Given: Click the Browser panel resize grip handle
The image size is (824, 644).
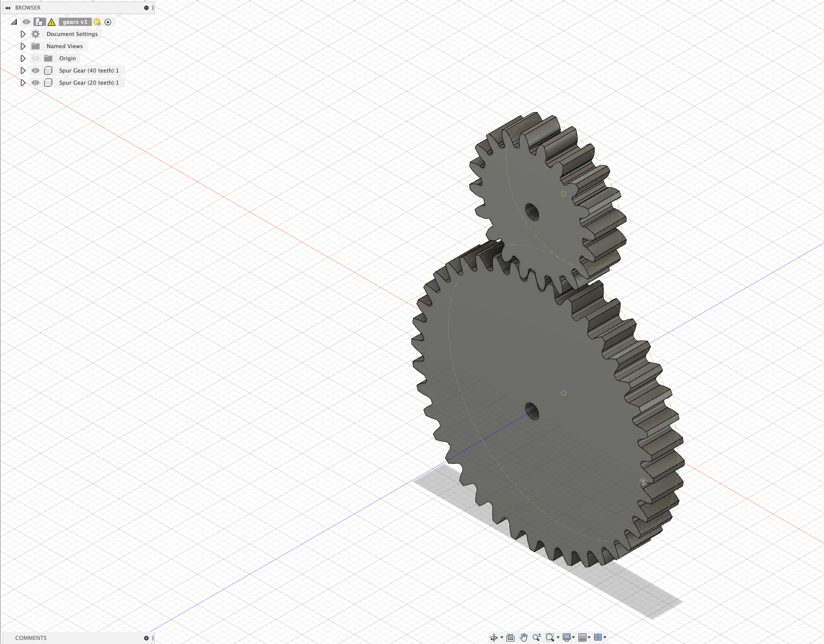Looking at the screenshot, I should pos(153,8).
